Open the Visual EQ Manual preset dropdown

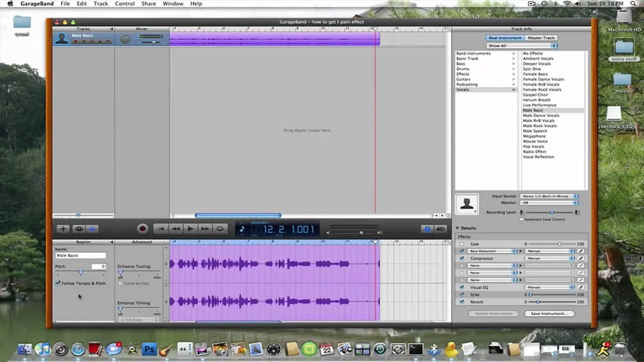[x=549, y=287]
